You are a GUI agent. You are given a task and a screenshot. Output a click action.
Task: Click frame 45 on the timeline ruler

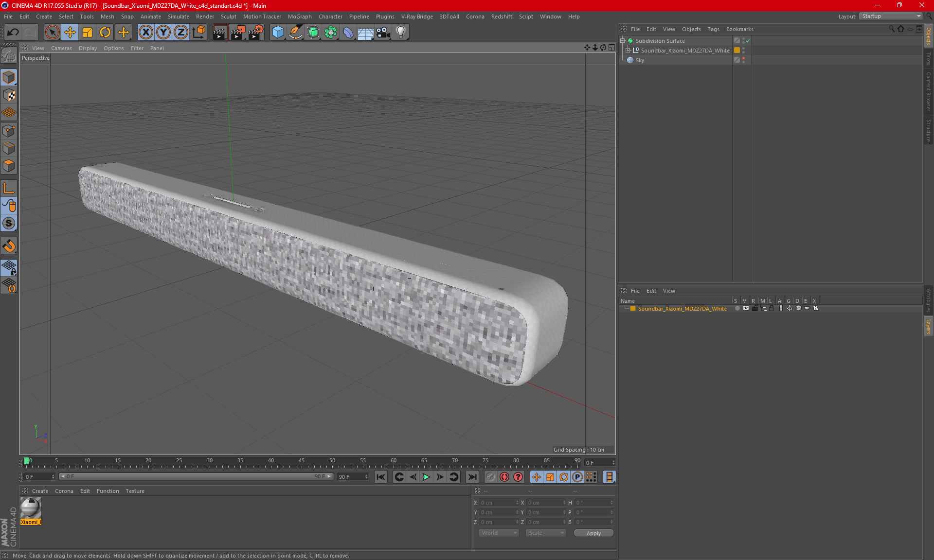coord(302,461)
